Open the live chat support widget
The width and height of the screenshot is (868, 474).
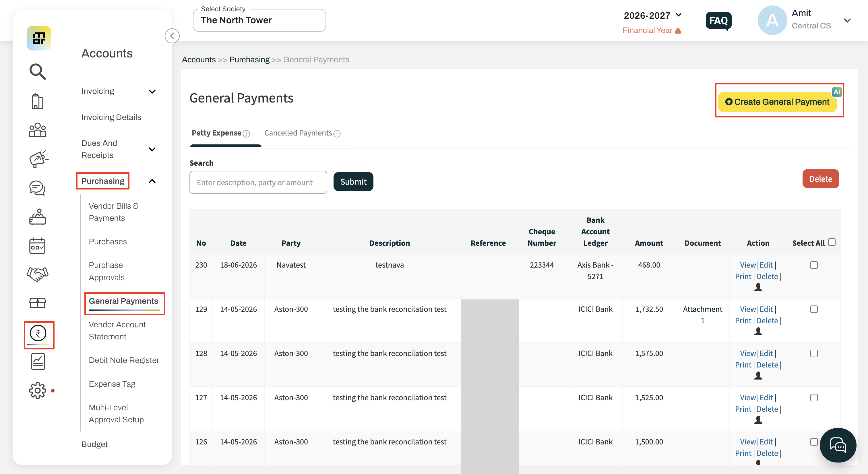click(838, 445)
